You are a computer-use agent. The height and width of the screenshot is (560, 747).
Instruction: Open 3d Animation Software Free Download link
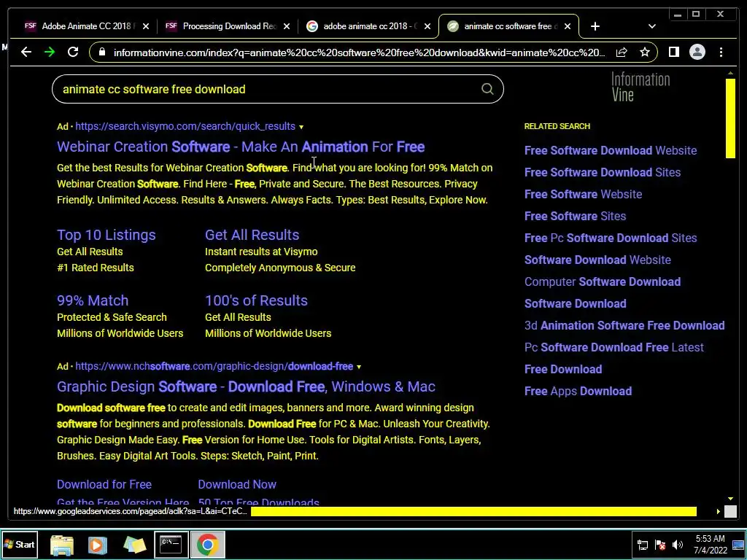coord(624,326)
